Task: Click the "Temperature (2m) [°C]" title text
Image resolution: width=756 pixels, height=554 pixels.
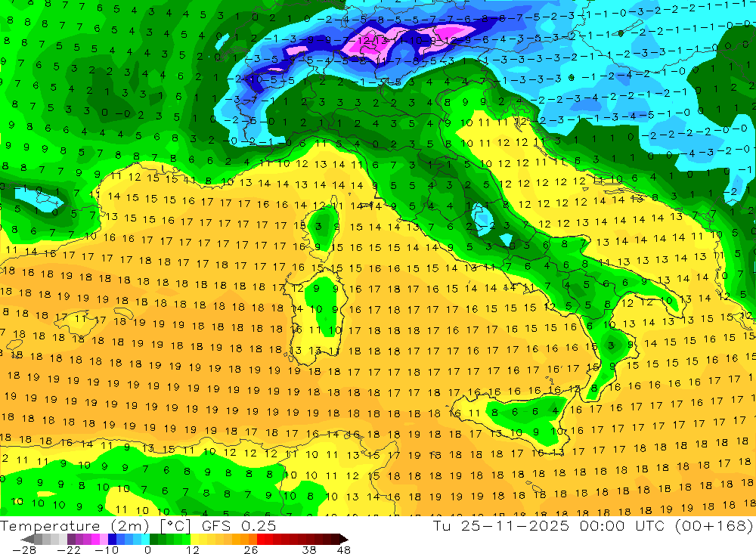Action: (95, 526)
